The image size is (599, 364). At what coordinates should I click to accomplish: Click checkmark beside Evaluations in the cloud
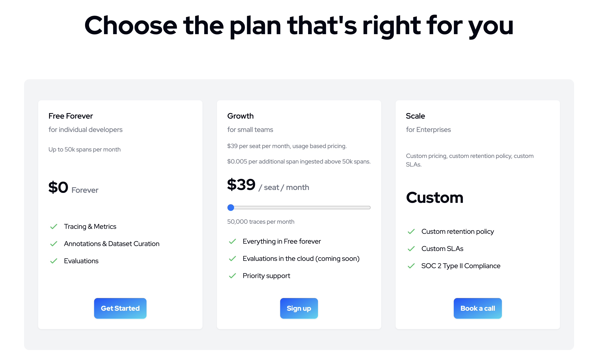(x=232, y=258)
